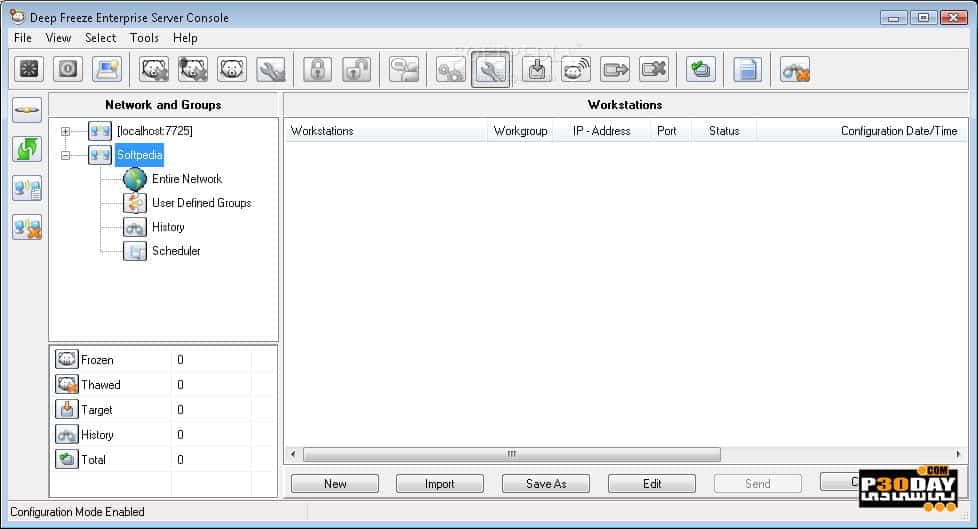Click the Target status icon

(x=67, y=409)
